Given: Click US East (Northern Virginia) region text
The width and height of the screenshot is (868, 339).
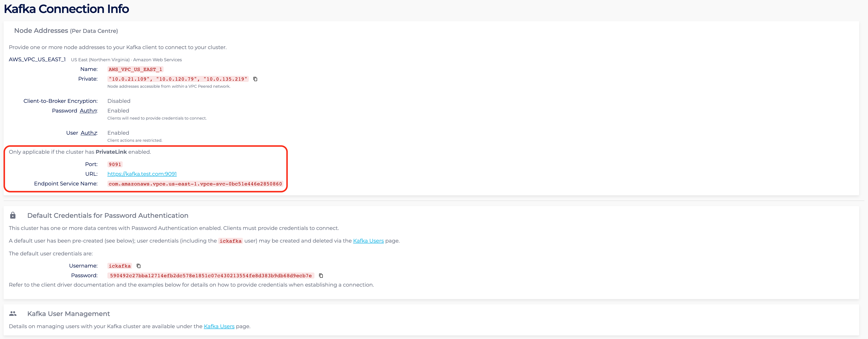Looking at the screenshot, I should (x=100, y=60).
